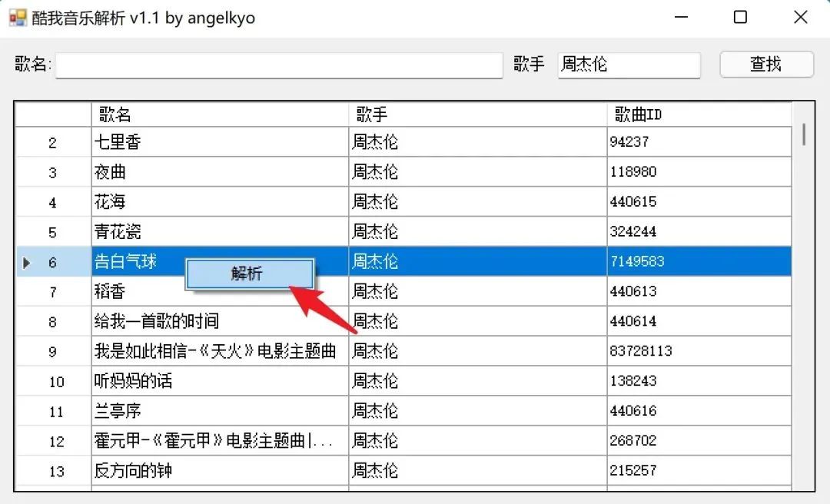The image size is (830, 504).
Task: Select song cell 青花瓷
Action: 220,231
